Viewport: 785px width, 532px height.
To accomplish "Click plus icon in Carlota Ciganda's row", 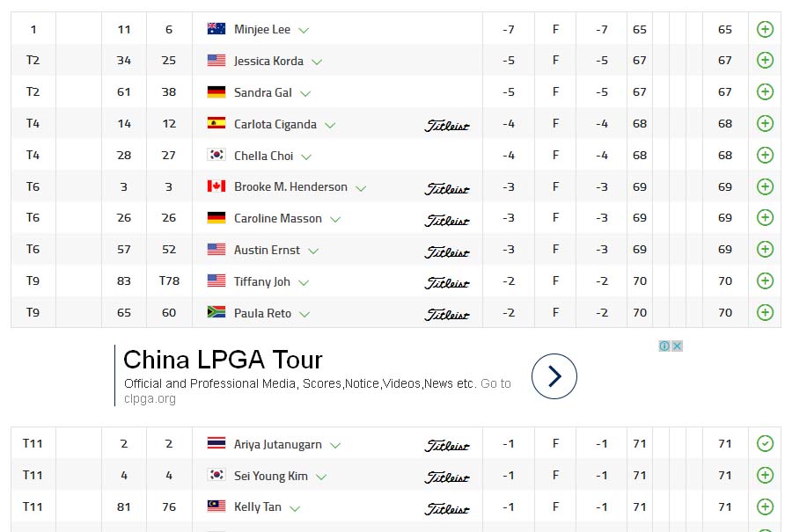I will tap(765, 124).
